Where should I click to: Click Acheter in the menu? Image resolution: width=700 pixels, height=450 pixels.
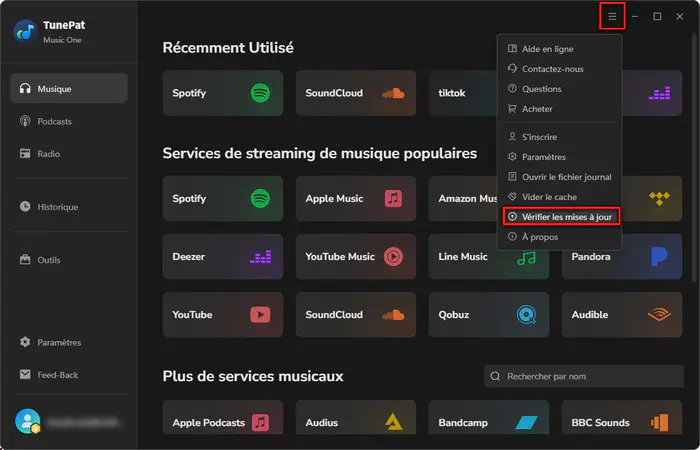click(559, 109)
